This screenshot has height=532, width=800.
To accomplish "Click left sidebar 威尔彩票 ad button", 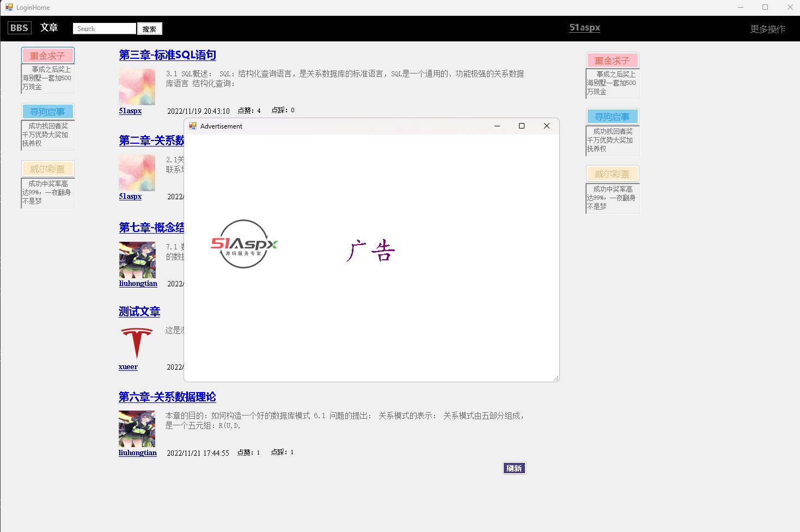I will pyautogui.click(x=48, y=169).
